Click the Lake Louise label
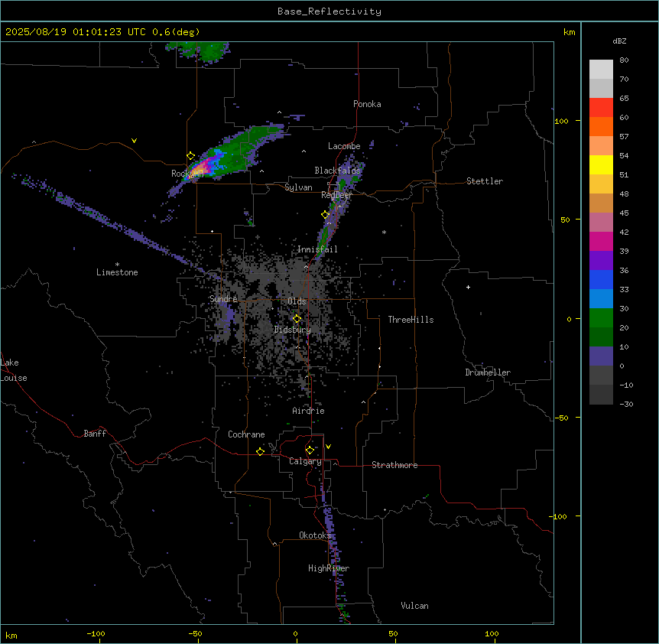Image resolution: width=659 pixels, height=644 pixels. [x=13, y=370]
